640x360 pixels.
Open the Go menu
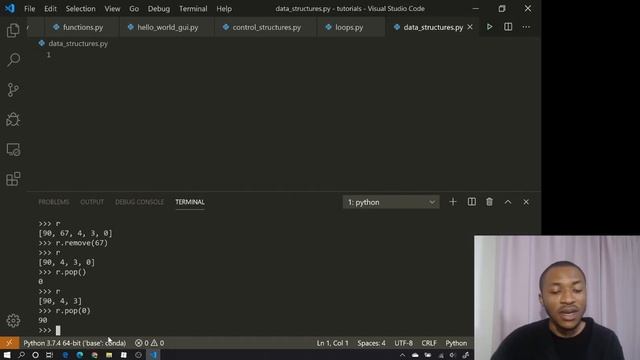click(x=134, y=9)
